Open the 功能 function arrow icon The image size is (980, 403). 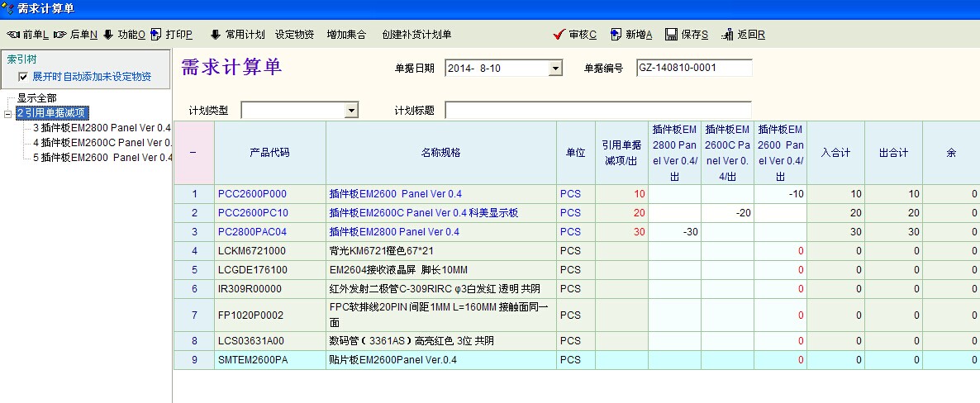tap(108, 35)
